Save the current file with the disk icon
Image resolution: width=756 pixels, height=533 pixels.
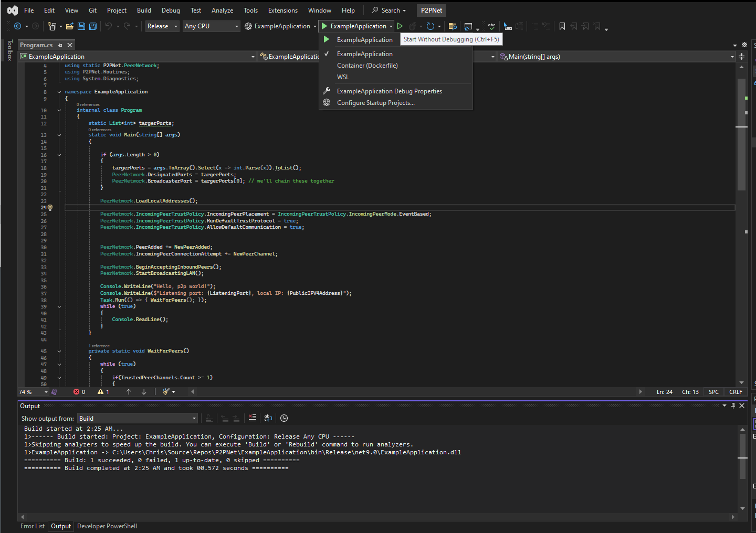(81, 26)
